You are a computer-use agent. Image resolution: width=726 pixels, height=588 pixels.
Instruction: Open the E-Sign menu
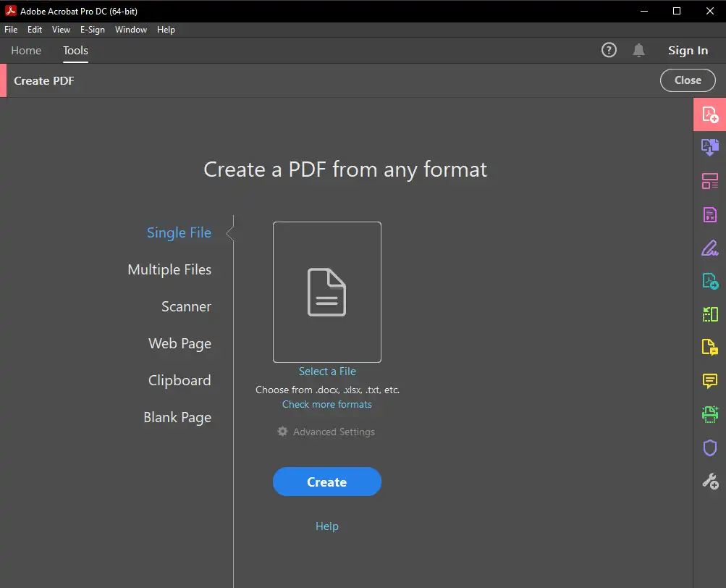click(93, 30)
